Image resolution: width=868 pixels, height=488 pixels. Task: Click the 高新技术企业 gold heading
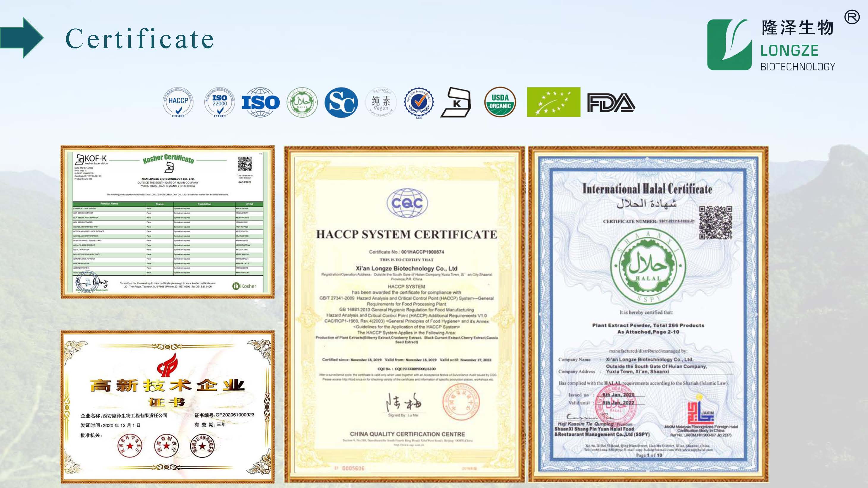point(167,385)
